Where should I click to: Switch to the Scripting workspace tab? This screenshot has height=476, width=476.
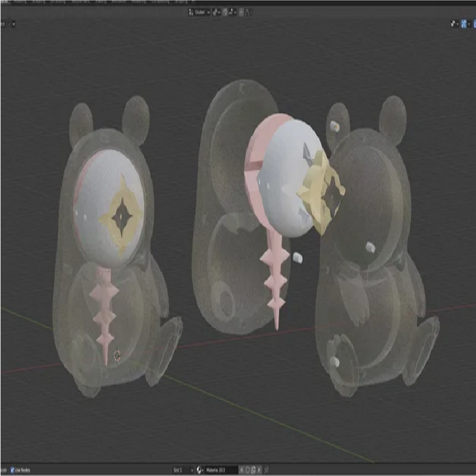pyautogui.click(x=181, y=2)
